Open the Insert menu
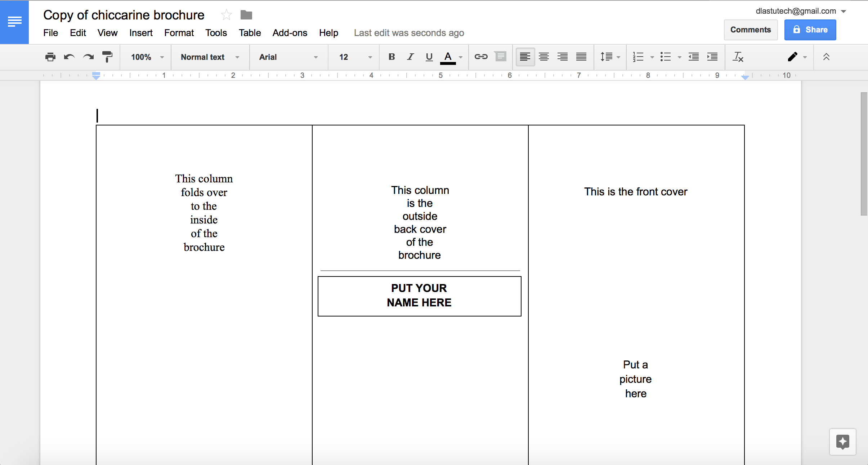868x465 pixels. pos(141,33)
